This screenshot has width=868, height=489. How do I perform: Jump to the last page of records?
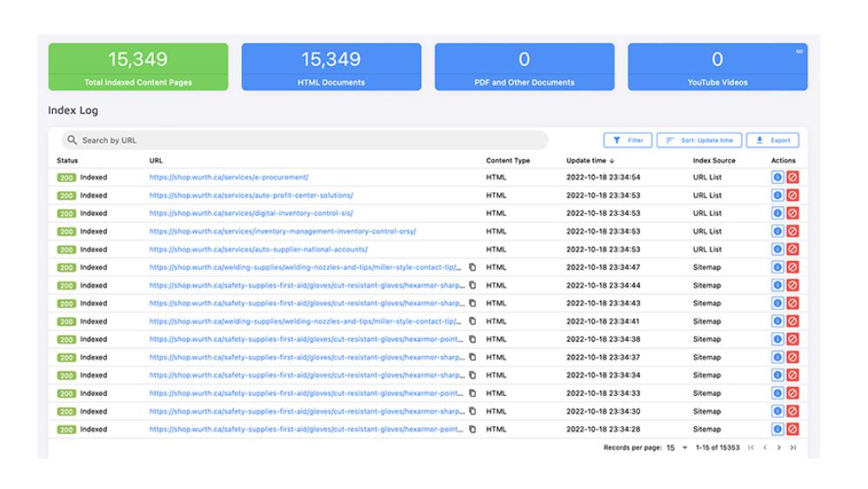[792, 447]
